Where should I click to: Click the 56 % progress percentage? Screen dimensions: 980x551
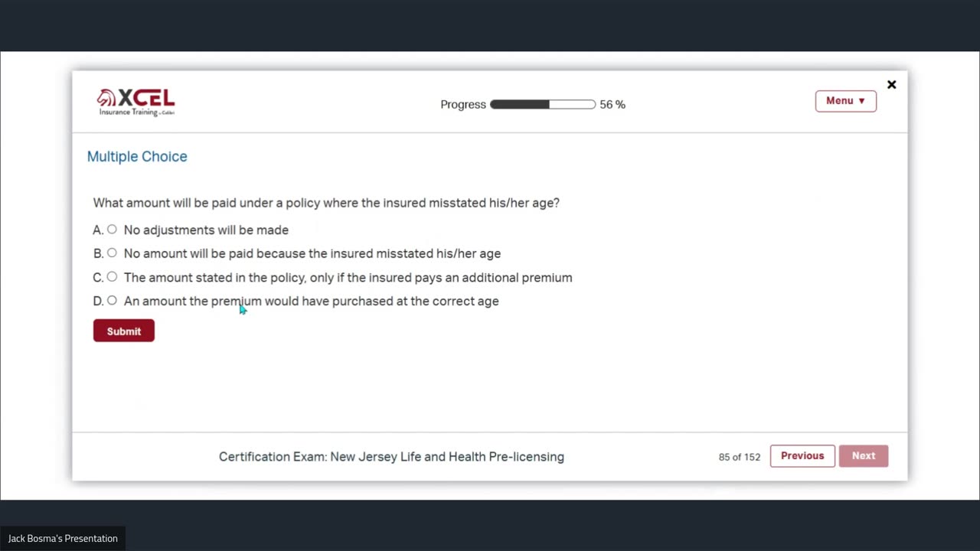pos(612,105)
